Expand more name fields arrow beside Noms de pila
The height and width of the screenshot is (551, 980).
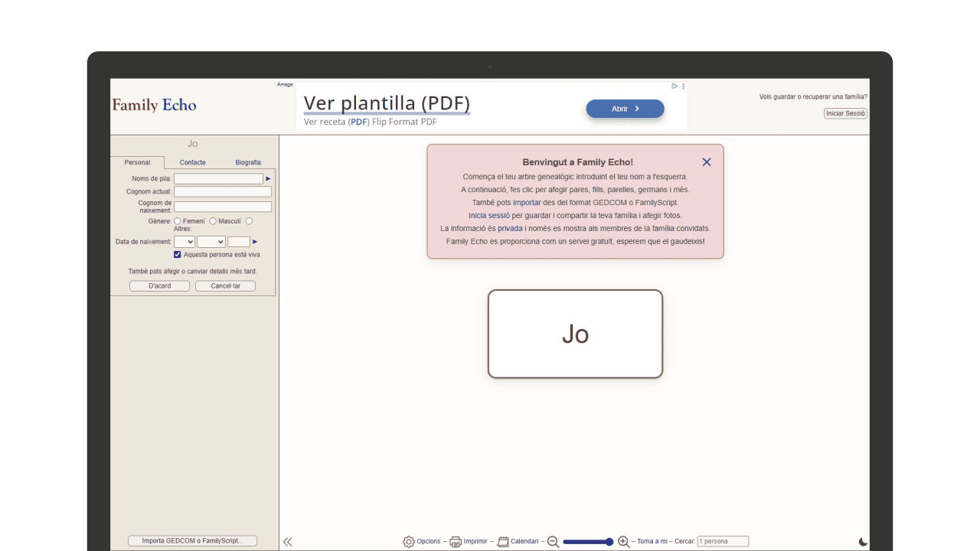pos(268,179)
